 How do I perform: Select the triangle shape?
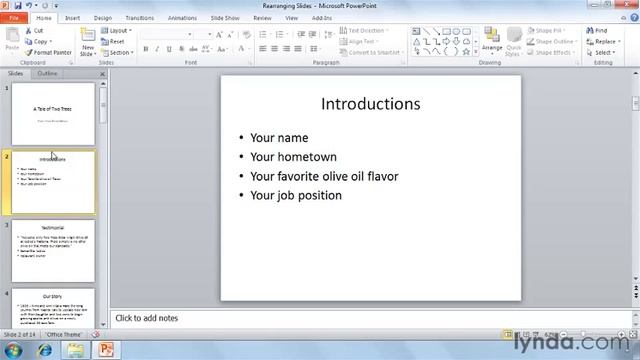coord(416,42)
